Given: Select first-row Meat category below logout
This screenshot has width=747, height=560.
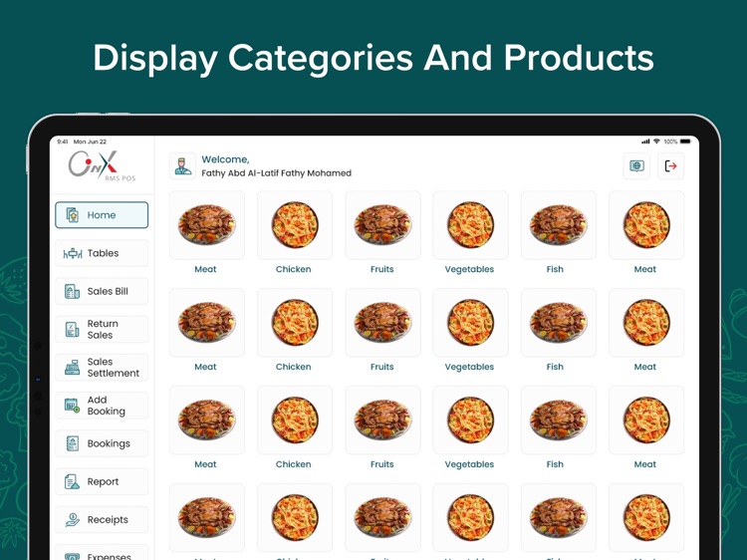Looking at the screenshot, I should pyautogui.click(x=646, y=225).
